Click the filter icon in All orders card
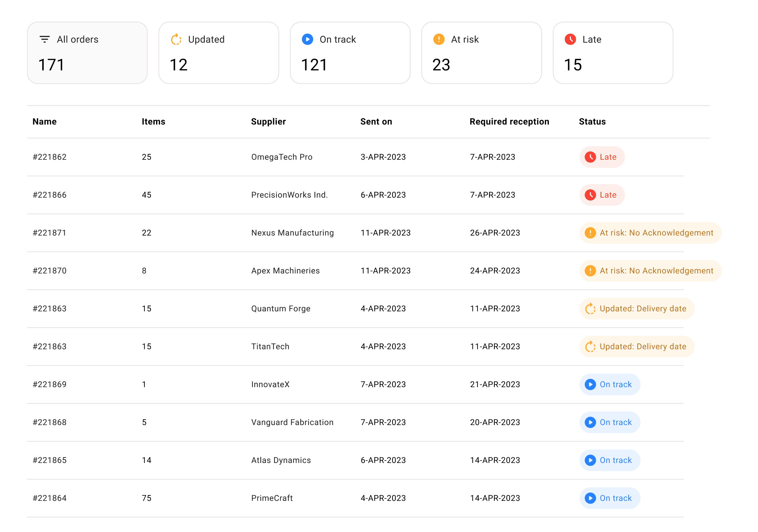 (45, 39)
